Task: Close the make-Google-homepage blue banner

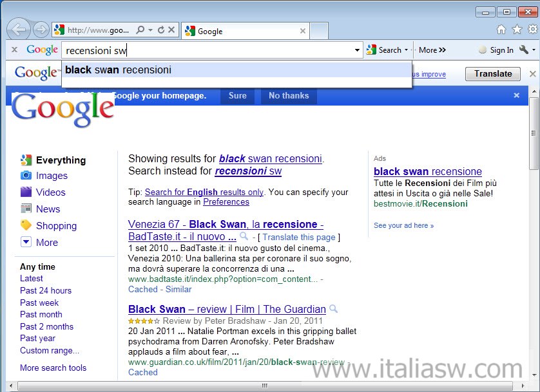Action: point(516,95)
